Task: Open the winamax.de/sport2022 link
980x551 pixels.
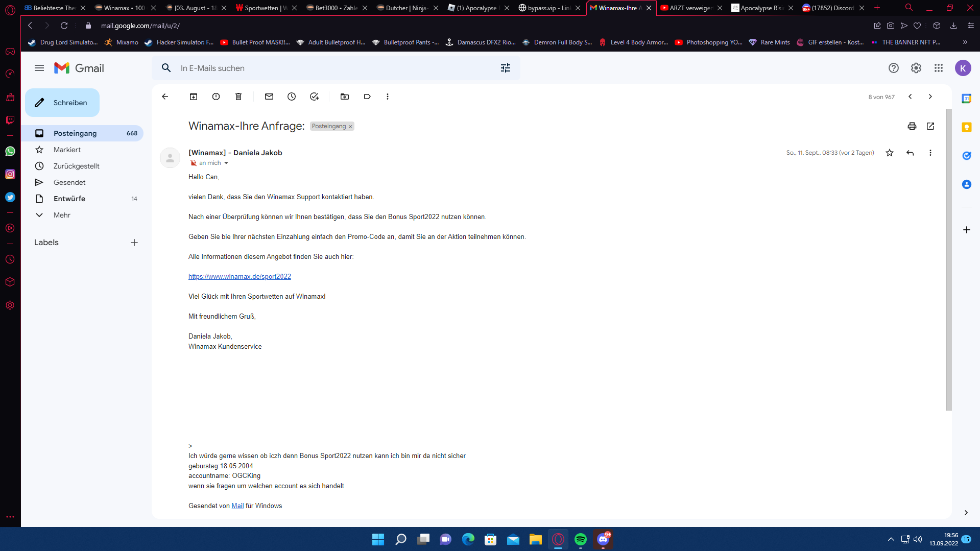Action: (x=240, y=276)
